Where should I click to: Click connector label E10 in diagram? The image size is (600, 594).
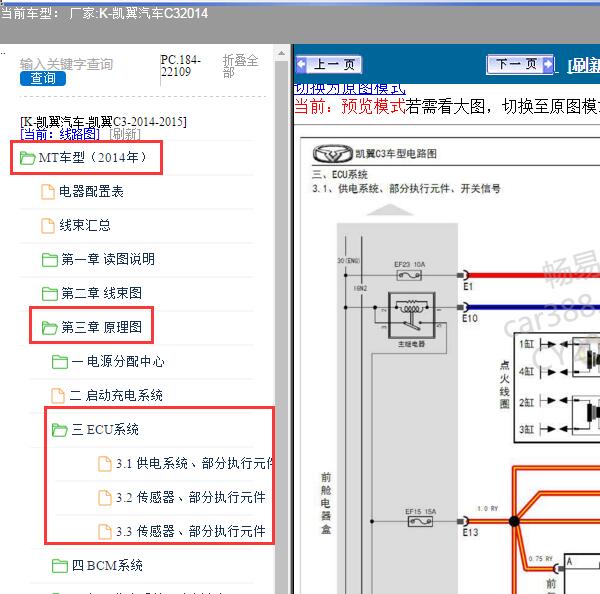point(470,318)
